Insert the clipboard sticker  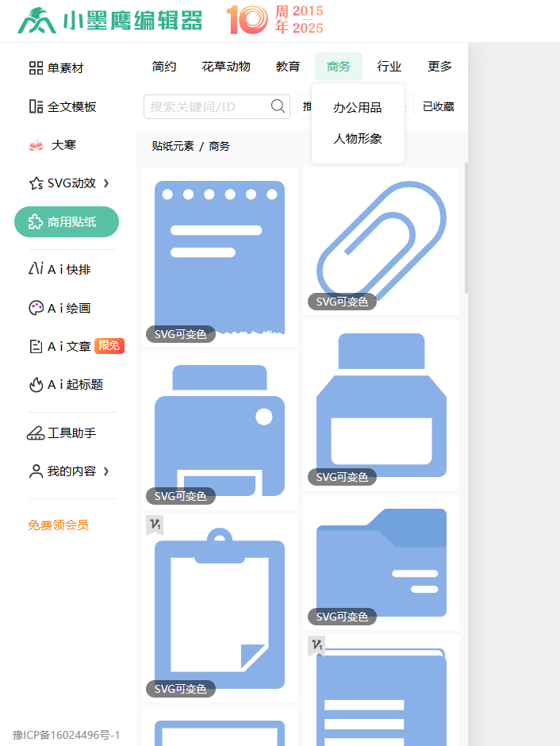pos(220,608)
